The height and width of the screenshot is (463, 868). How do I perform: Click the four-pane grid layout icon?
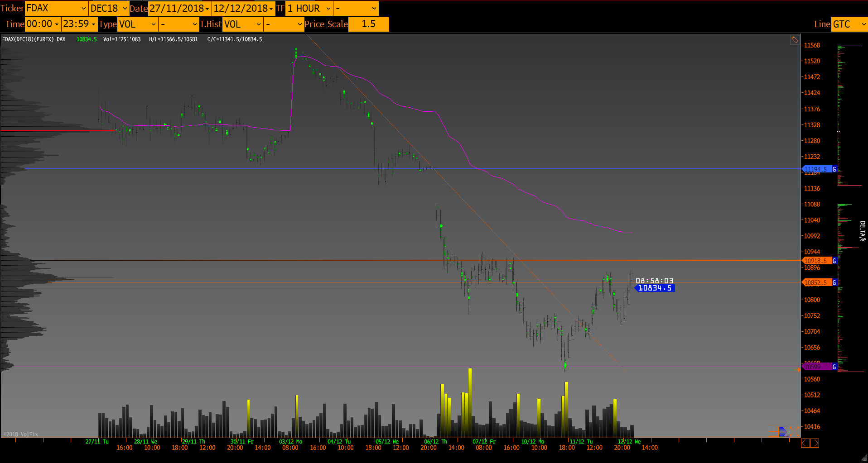click(x=773, y=432)
